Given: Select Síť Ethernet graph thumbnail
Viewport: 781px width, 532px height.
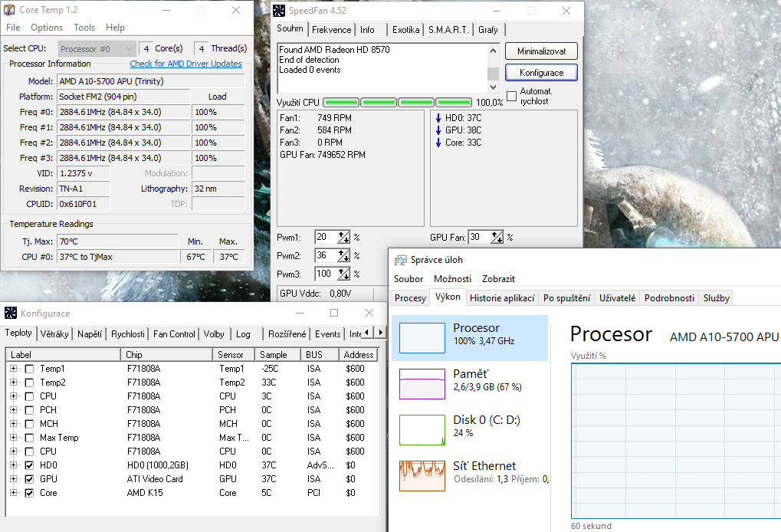Looking at the screenshot, I should point(422,476).
